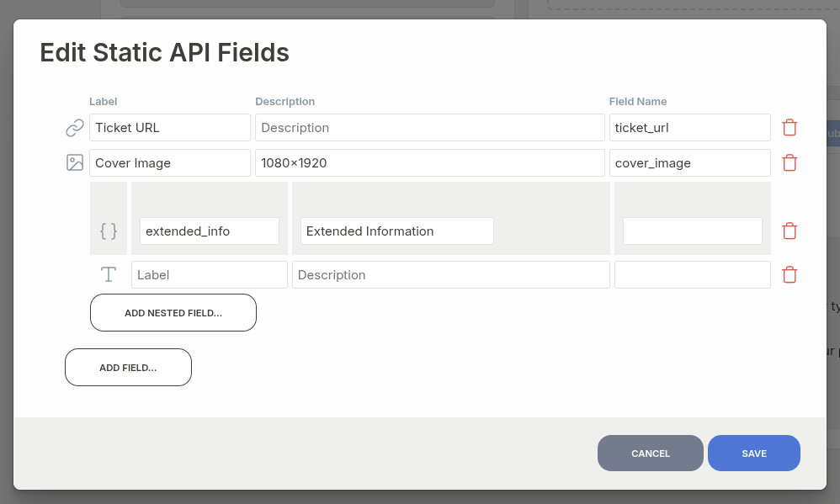
Task: Click Add Nested Field button
Action: click(173, 313)
